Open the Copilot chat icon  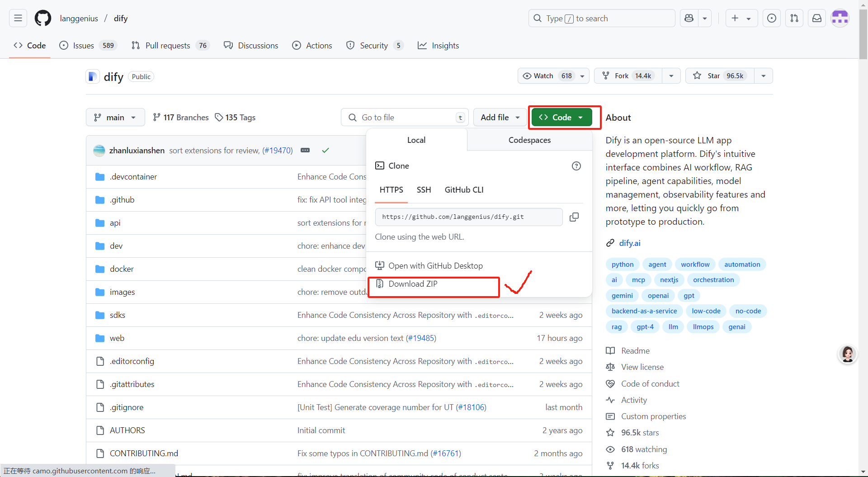click(x=689, y=18)
